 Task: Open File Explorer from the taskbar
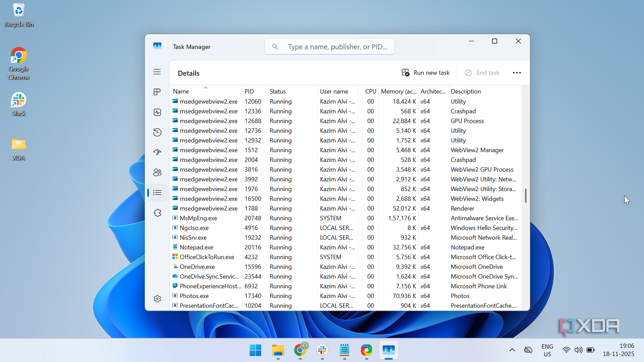(278, 350)
